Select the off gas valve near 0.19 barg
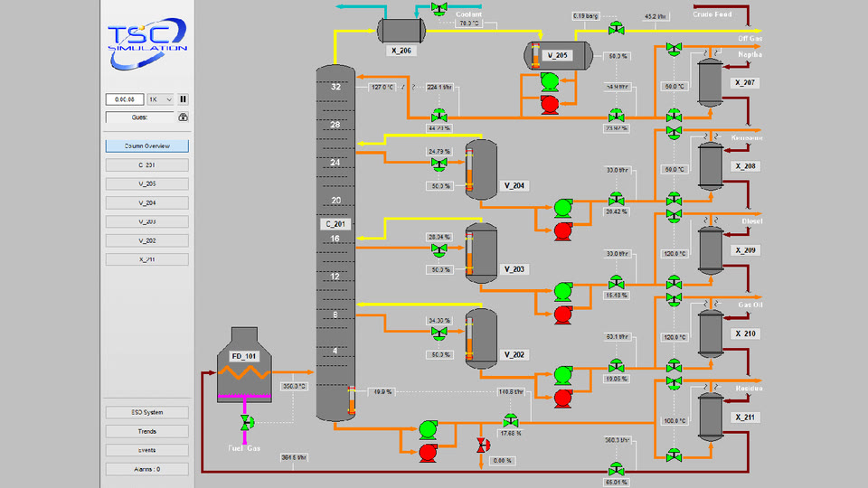This screenshot has height=488, width=868. (x=616, y=28)
